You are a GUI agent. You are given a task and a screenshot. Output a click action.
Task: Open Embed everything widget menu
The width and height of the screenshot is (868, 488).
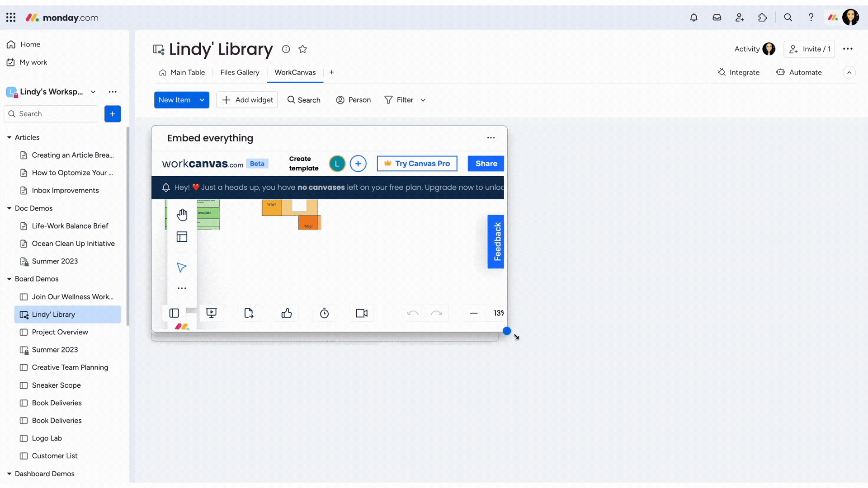tap(491, 138)
